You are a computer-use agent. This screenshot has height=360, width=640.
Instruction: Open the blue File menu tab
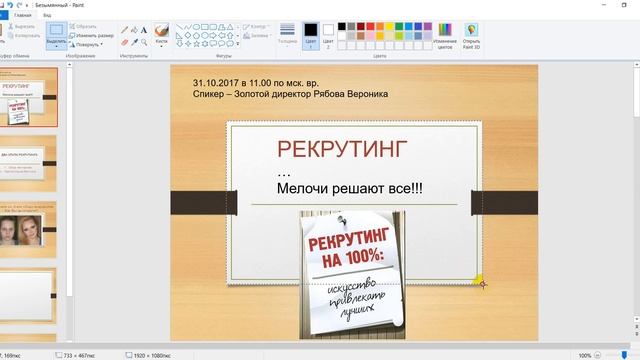coord(3,15)
